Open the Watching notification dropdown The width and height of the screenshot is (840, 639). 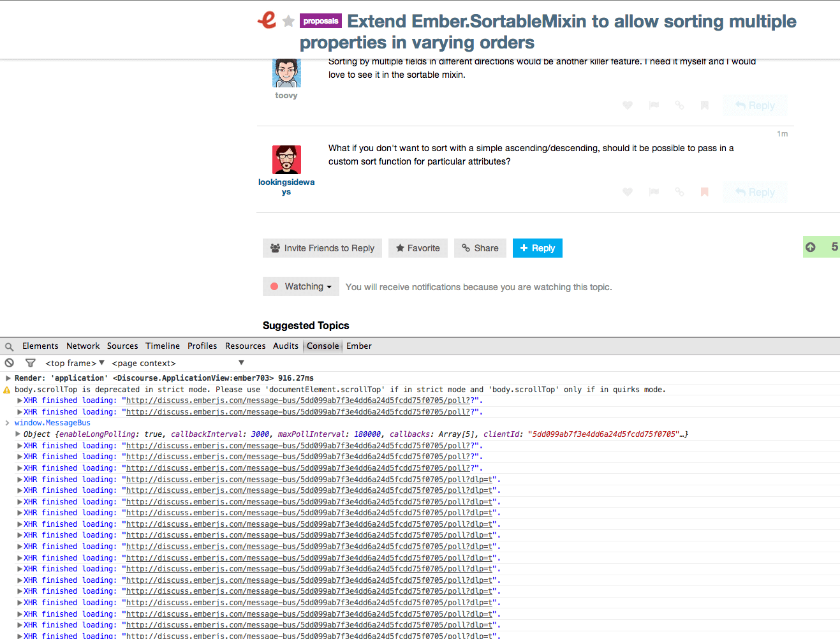(301, 287)
